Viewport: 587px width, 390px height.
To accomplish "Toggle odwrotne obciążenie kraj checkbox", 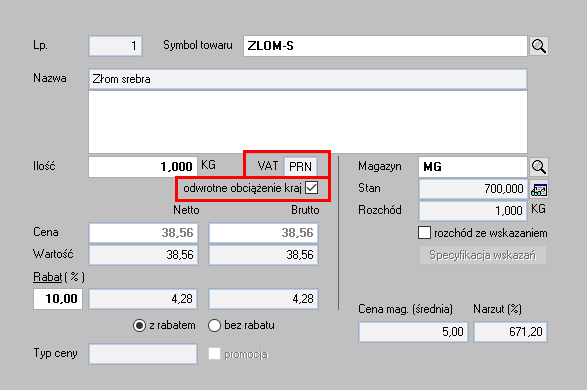I will point(311,188).
